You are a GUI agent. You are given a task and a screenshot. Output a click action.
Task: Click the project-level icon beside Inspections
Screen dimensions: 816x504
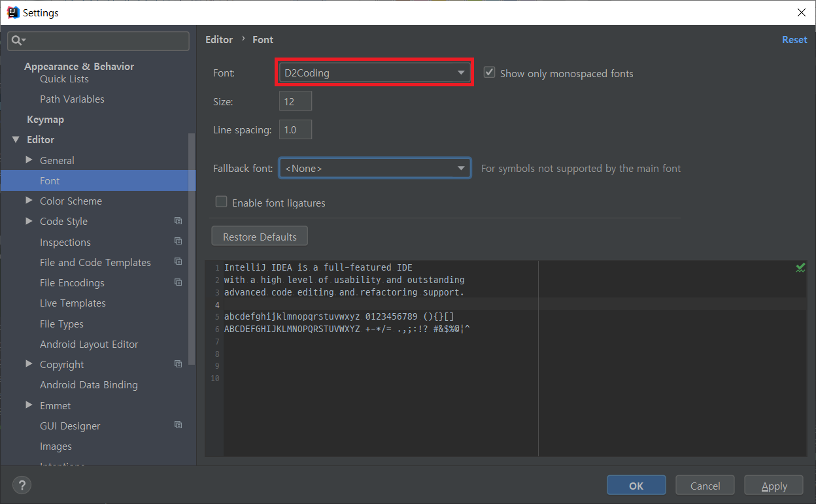[x=178, y=241]
